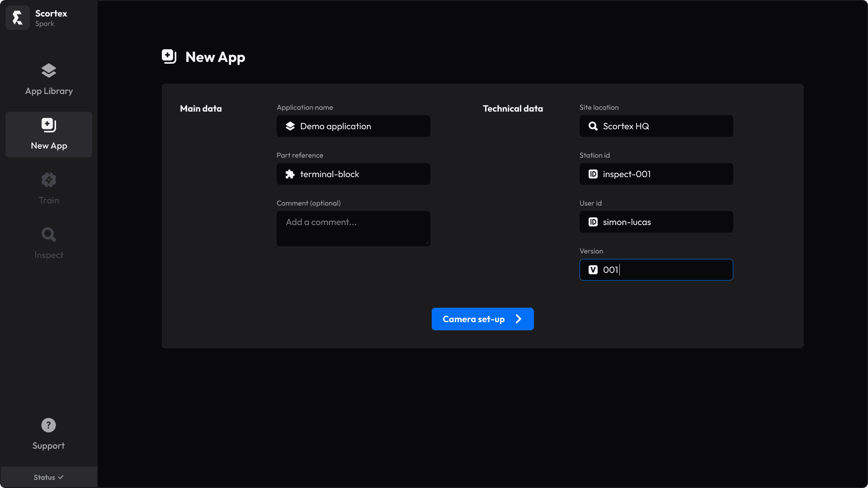Expand the Status bar dropdown
This screenshot has height=488, width=868.
pyautogui.click(x=49, y=477)
